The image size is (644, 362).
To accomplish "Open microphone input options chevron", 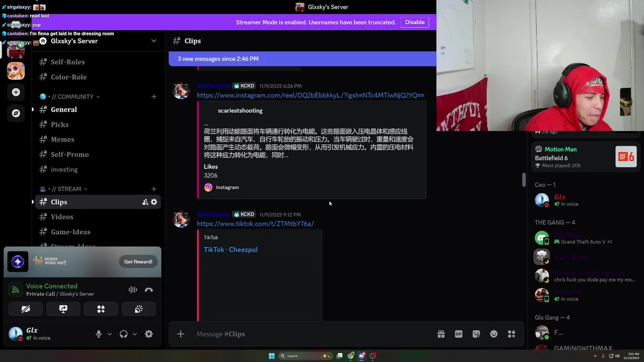I will (110, 334).
